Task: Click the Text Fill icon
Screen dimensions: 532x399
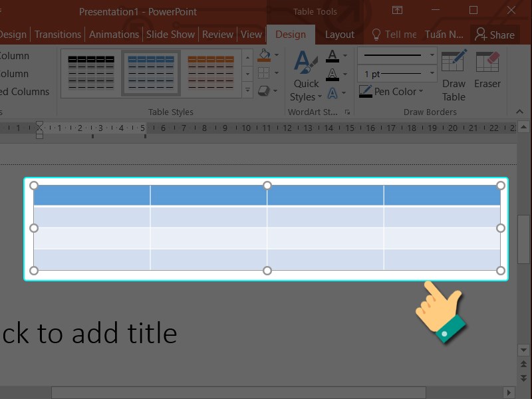Action: tap(333, 56)
